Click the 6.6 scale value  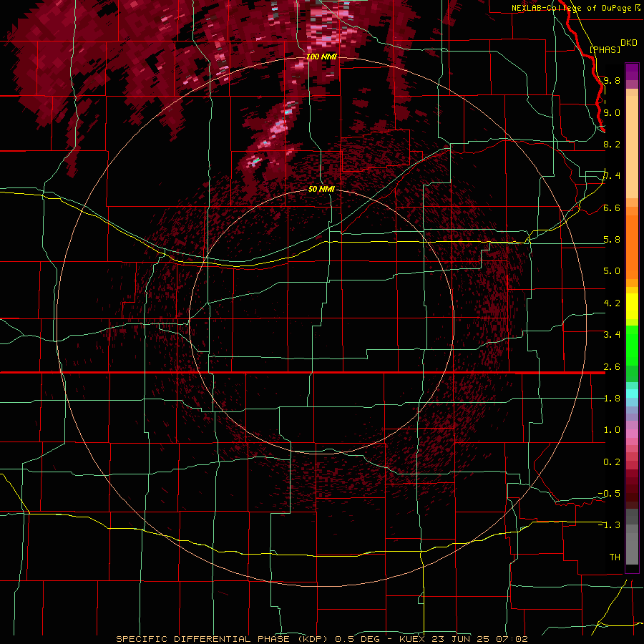tap(612, 208)
